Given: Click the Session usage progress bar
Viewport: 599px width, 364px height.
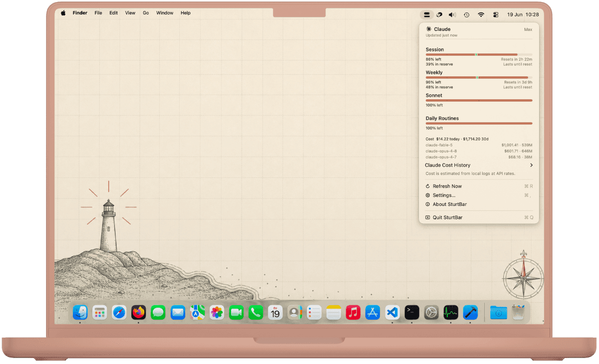Looking at the screenshot, I should (x=479, y=54).
